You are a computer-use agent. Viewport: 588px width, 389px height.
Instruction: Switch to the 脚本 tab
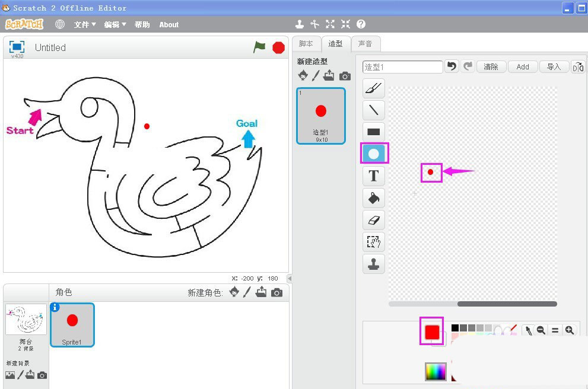[306, 43]
